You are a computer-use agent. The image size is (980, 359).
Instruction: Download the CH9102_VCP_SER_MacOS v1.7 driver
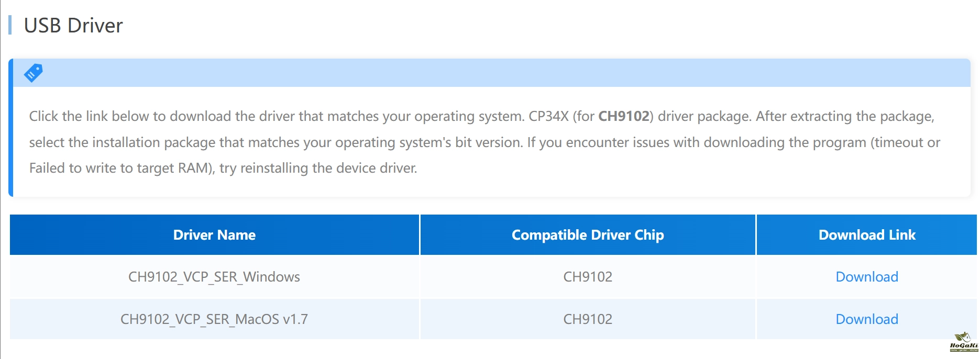pyautogui.click(x=866, y=319)
